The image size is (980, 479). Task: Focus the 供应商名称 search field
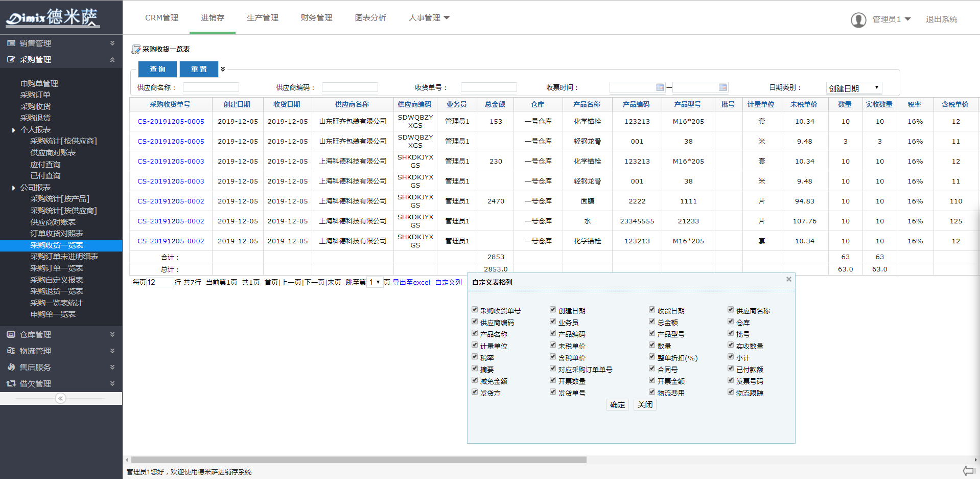click(211, 87)
